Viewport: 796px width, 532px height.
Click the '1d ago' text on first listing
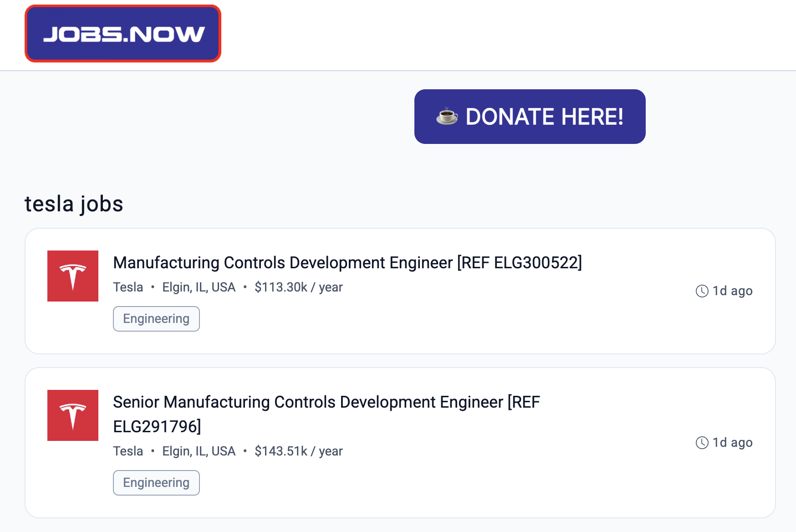(x=732, y=291)
